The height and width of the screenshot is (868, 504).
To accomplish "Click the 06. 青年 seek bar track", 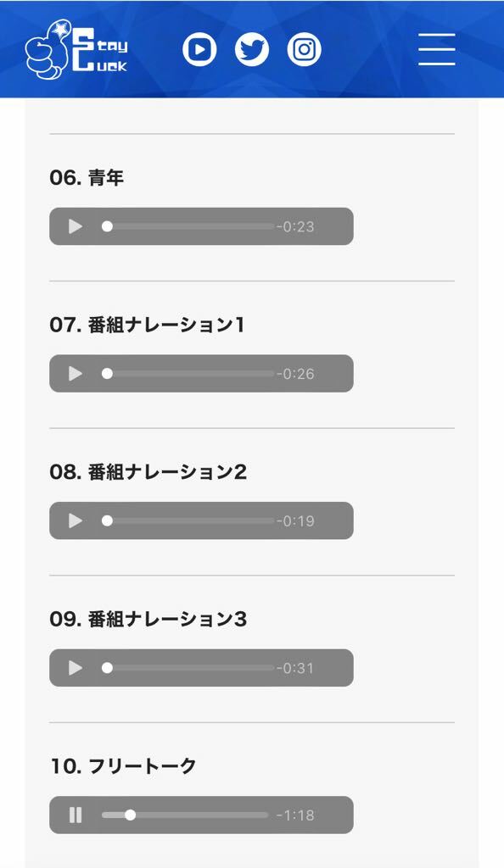I will (188, 226).
